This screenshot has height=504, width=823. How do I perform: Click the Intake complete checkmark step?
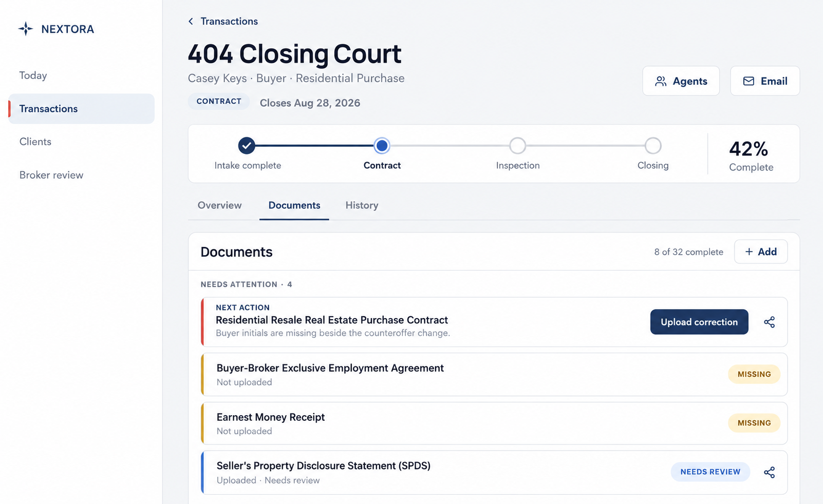[247, 146]
